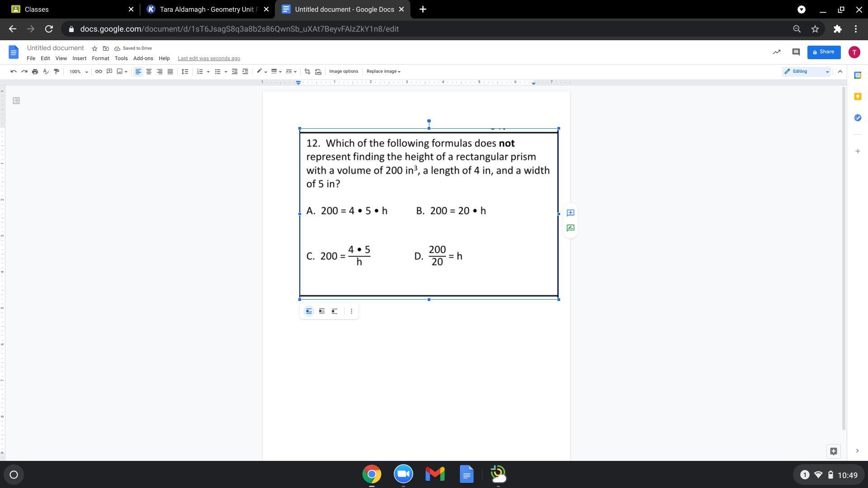Click the Share button

coord(824,52)
